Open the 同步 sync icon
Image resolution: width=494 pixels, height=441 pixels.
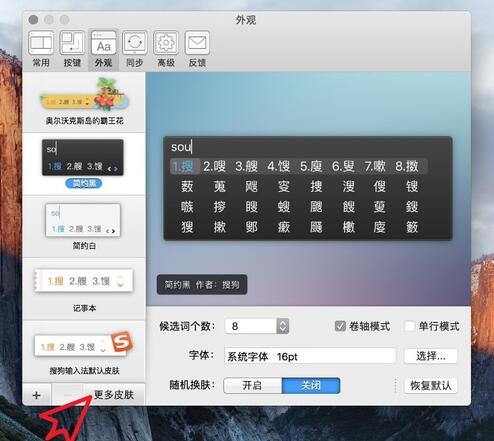(135, 49)
